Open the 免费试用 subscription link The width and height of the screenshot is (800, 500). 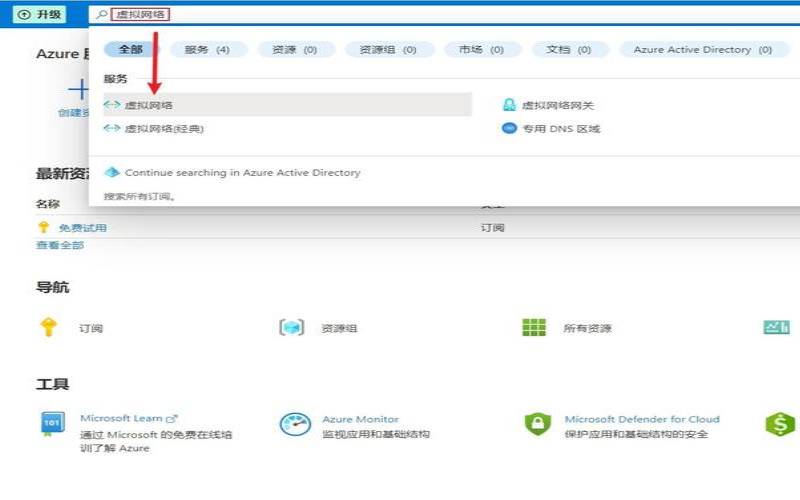point(83,228)
